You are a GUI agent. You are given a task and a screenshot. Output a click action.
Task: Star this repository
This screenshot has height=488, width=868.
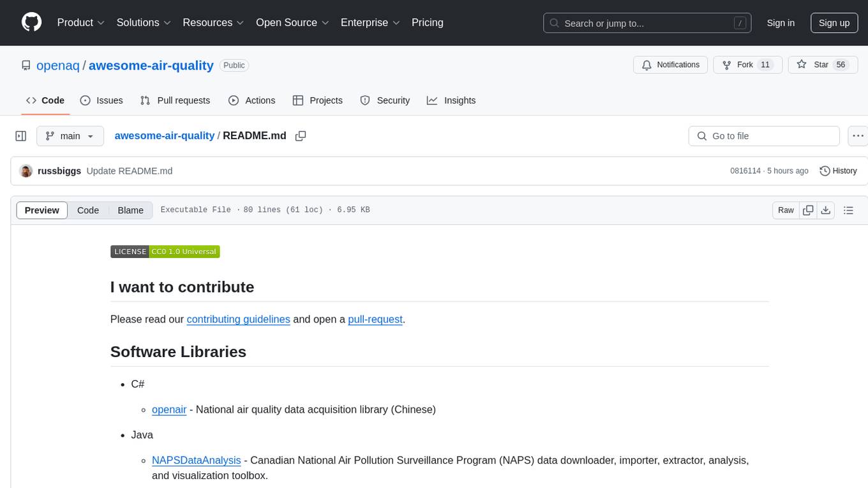(x=823, y=65)
